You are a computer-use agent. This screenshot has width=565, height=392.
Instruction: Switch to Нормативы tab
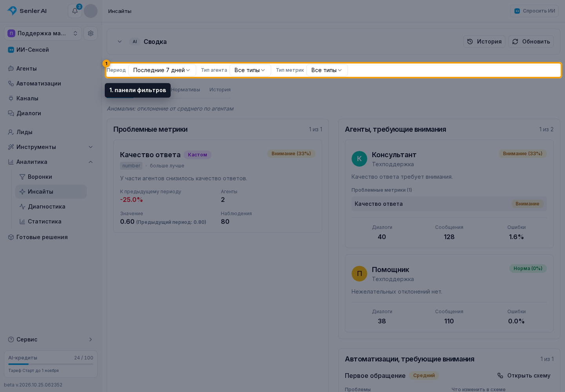click(186, 90)
